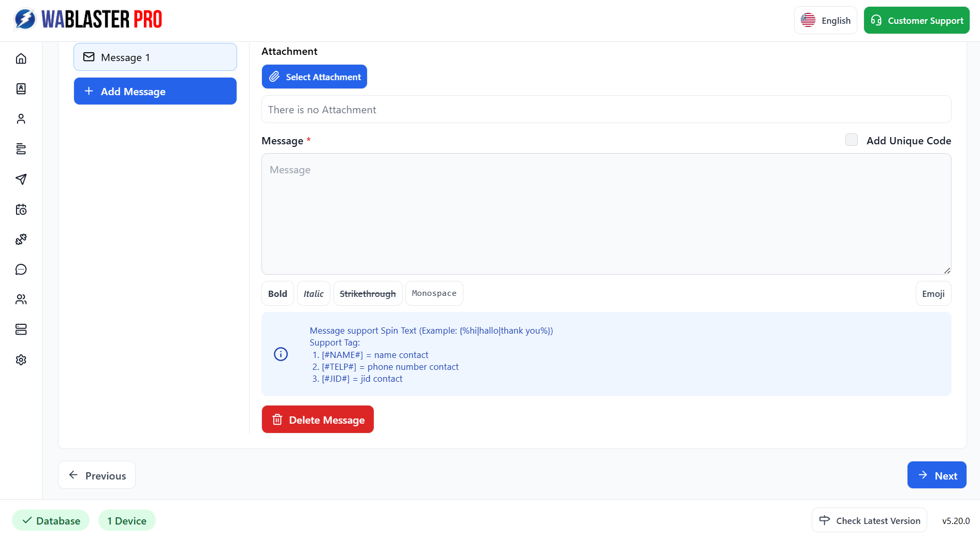Open the Home icon in sidebar
Screen dimensions: 980x539
pos(21,58)
